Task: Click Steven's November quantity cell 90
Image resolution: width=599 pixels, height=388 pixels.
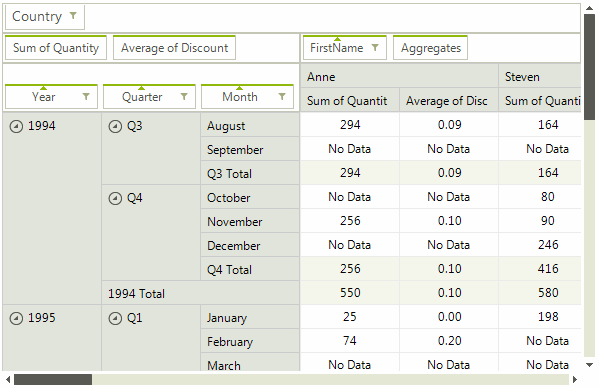Action: click(x=540, y=221)
